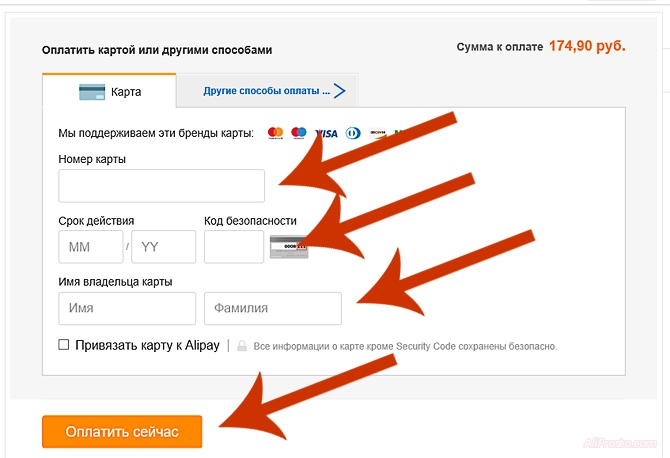Open Другие способы оплаты tab
The width and height of the screenshot is (670, 458).
coord(267,91)
